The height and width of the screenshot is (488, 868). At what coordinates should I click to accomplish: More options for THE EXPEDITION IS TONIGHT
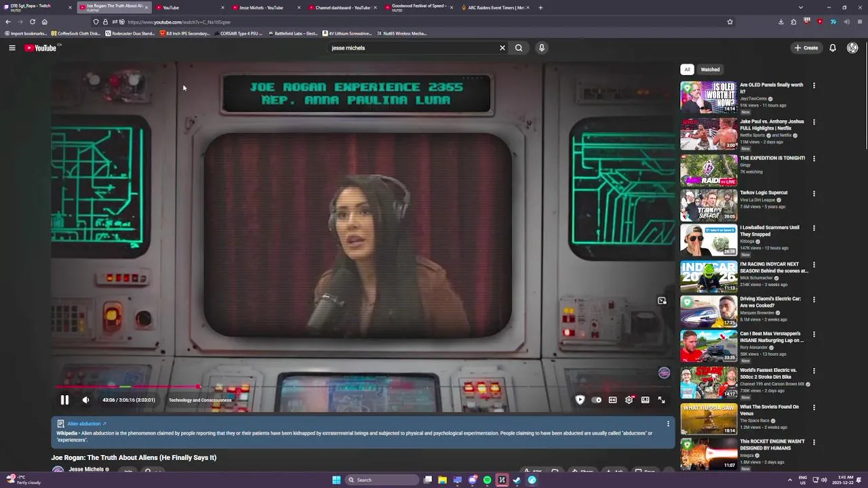pyautogui.click(x=814, y=159)
